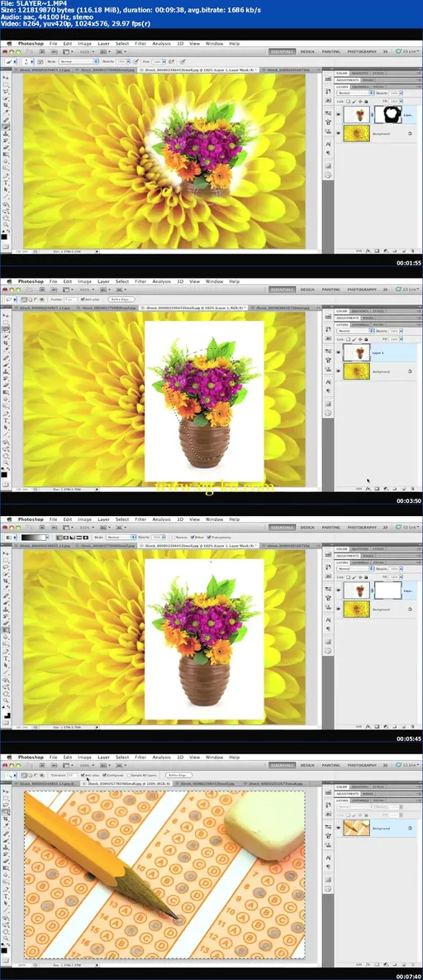Select the Clone Stamp tool in the 00:07:40 frame
This screenshot has width=423, height=980.
(x=6, y=847)
